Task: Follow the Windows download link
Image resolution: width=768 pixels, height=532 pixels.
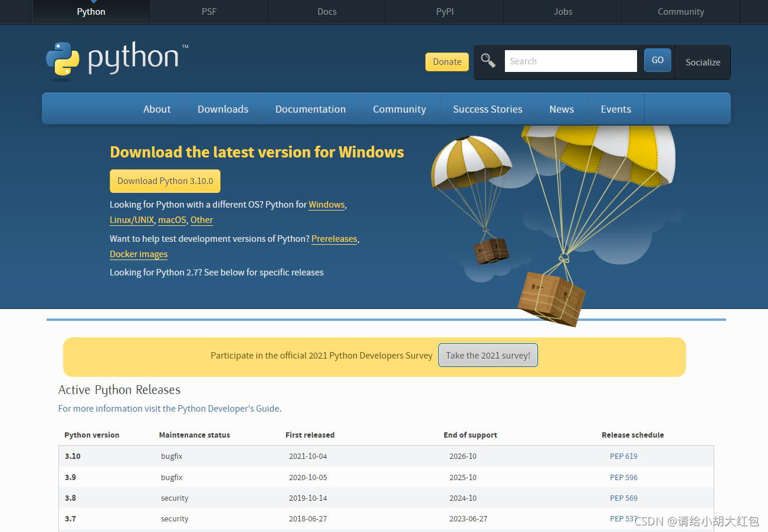Action: [327, 205]
